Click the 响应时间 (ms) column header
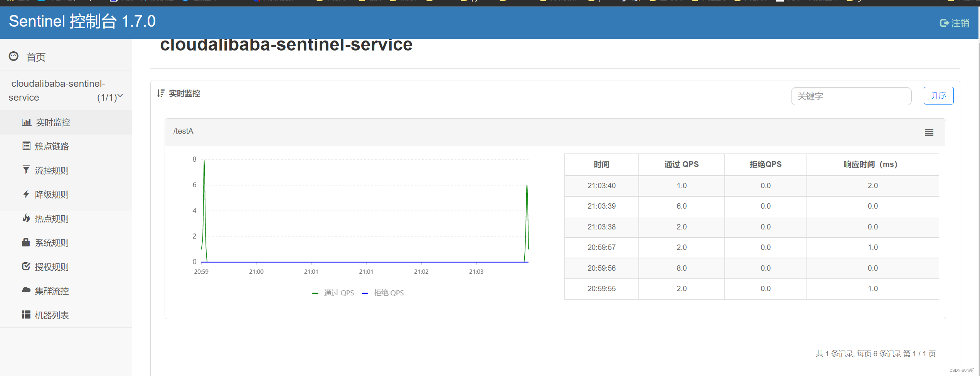This screenshot has height=376, width=980. [x=872, y=164]
